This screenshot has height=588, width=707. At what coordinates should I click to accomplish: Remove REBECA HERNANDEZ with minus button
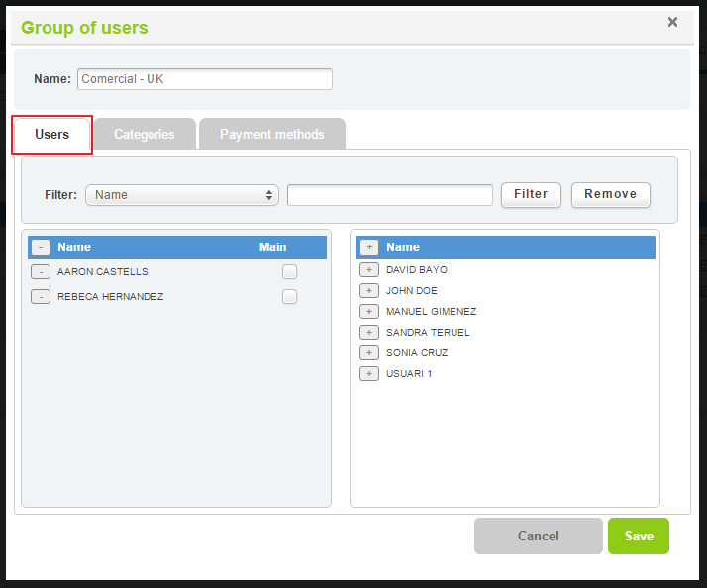pyautogui.click(x=41, y=297)
